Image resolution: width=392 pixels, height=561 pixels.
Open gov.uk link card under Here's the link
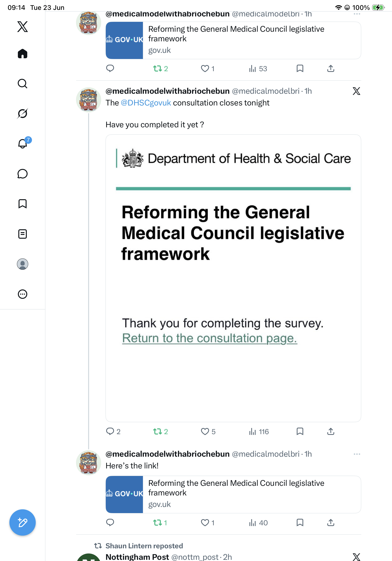(x=233, y=495)
